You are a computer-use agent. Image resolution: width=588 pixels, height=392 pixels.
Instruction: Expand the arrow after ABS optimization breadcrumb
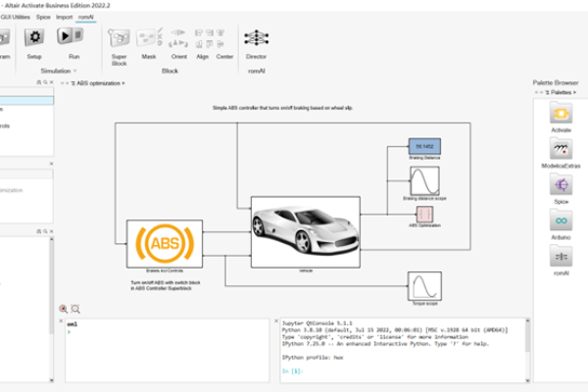pos(123,83)
